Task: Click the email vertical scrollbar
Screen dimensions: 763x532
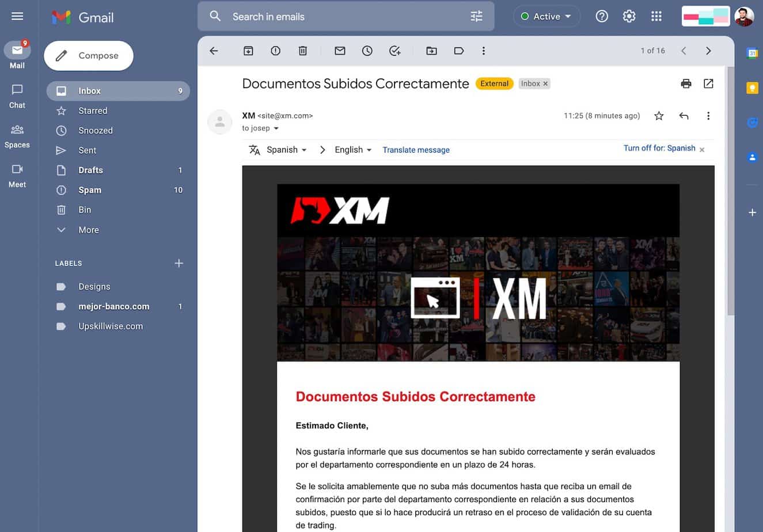Action: click(731, 191)
